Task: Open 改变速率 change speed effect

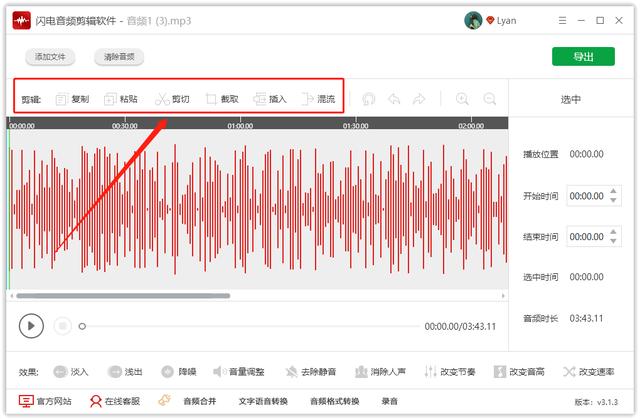Action: (x=589, y=372)
